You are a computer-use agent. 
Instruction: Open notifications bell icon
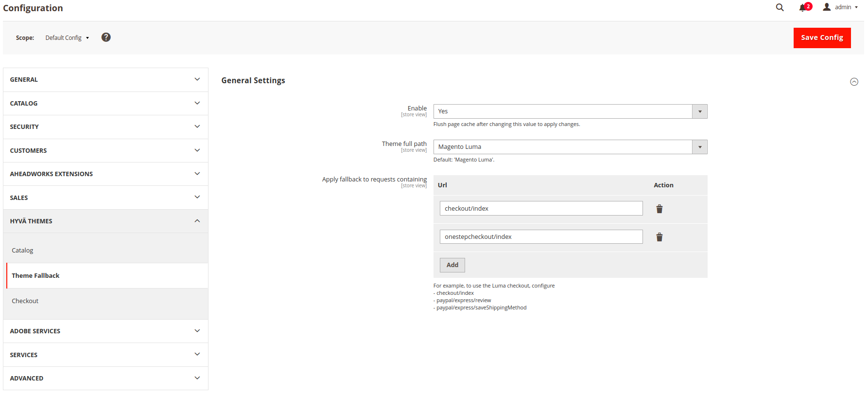[802, 7]
